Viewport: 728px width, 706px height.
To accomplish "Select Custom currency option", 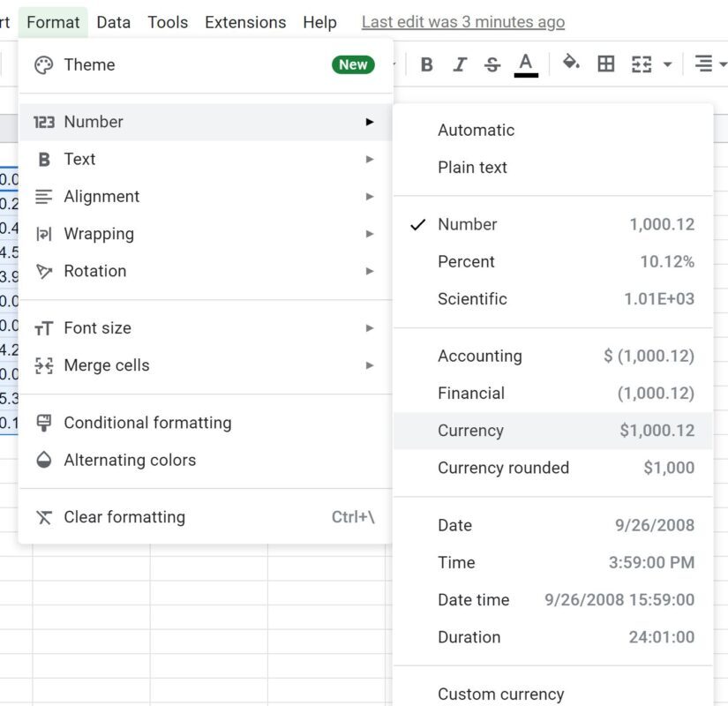I will coord(553,694).
